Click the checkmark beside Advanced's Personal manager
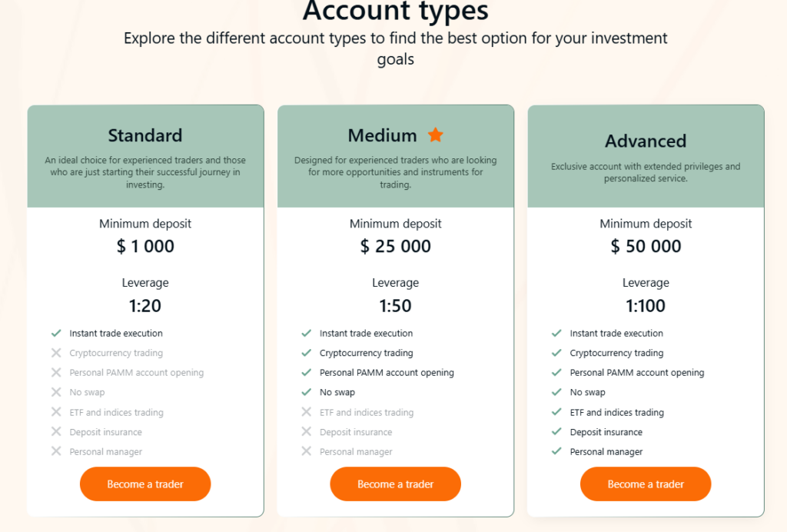The image size is (787, 532). (556, 451)
